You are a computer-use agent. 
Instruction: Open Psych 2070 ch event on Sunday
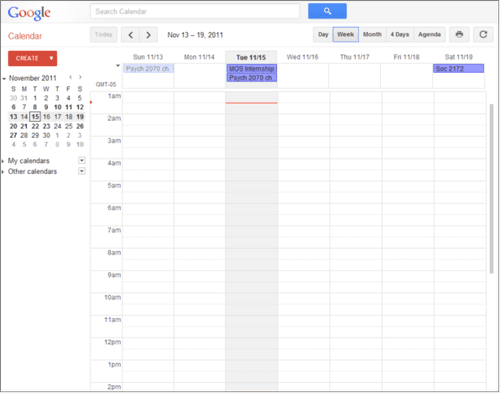(148, 69)
